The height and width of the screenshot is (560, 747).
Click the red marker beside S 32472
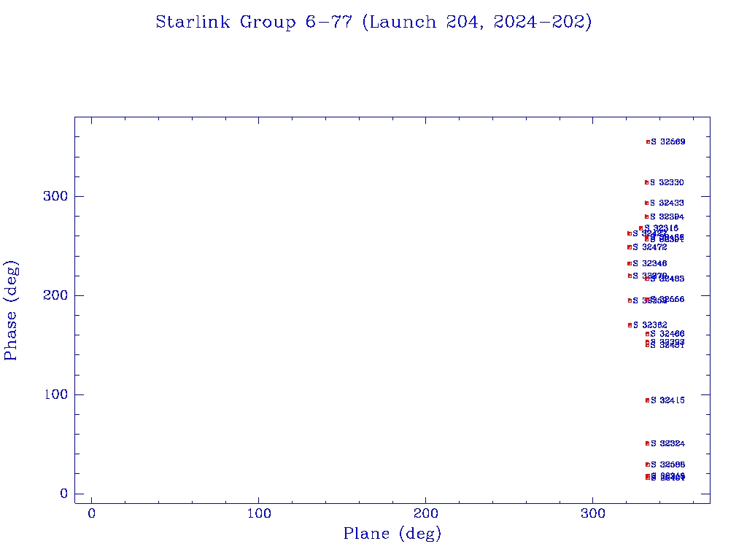[630, 247]
